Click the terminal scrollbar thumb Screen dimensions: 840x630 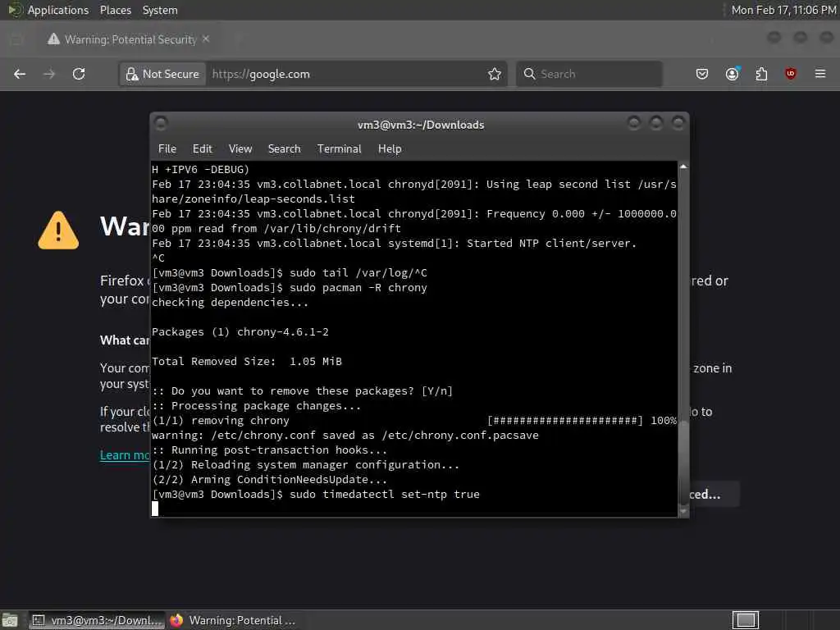[683, 461]
